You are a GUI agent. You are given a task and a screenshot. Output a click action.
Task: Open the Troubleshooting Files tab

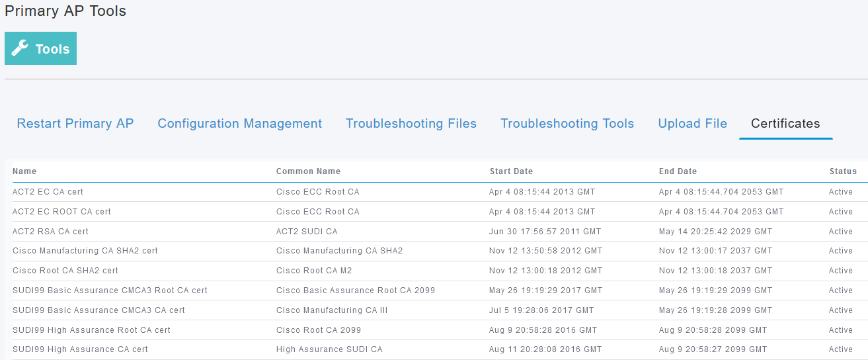pyautogui.click(x=411, y=124)
